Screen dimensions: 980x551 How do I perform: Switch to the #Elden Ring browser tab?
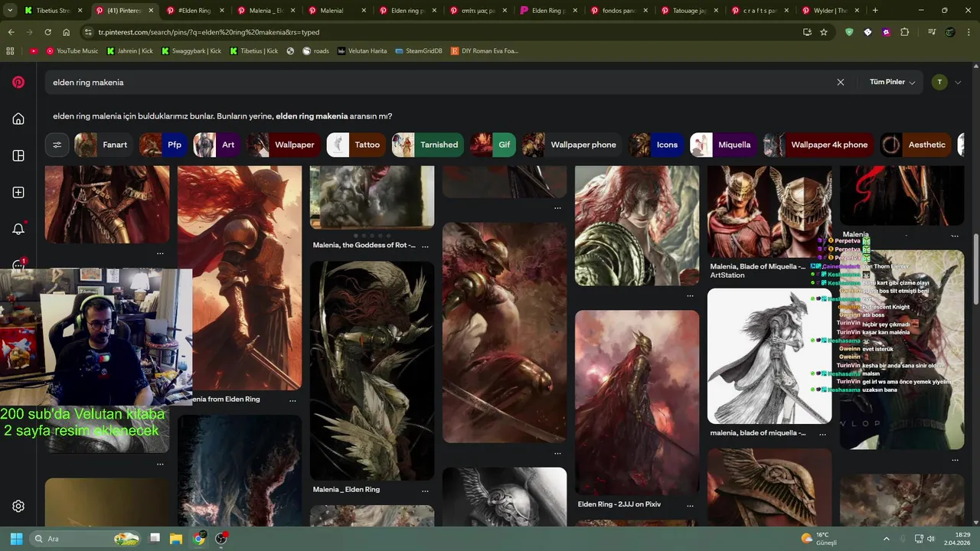(x=194, y=11)
